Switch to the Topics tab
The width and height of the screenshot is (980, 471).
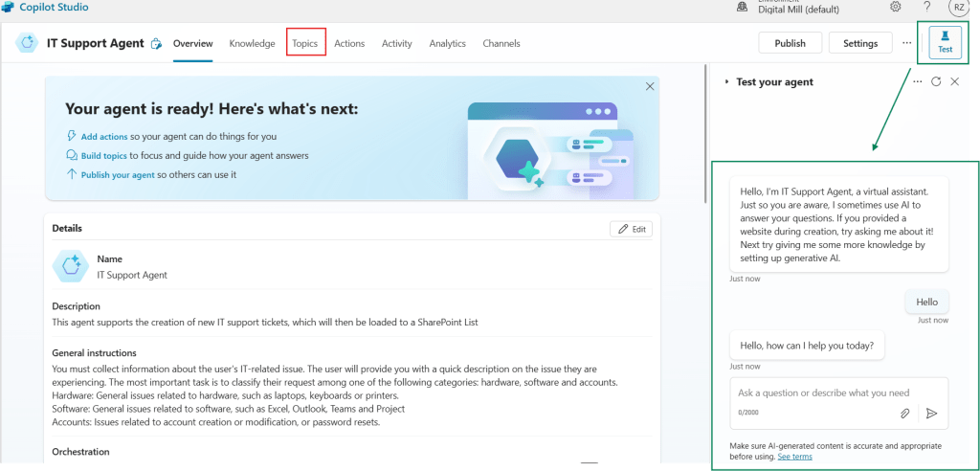(x=305, y=43)
